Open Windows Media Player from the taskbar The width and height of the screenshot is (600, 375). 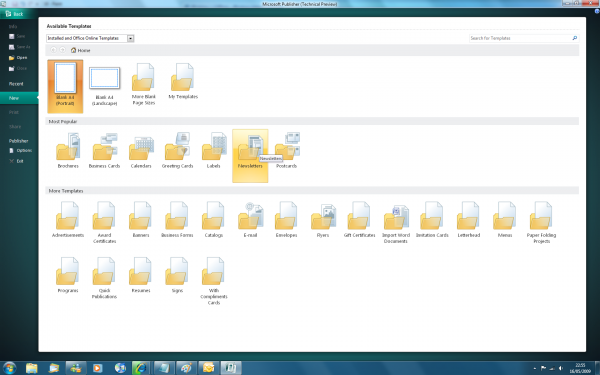coord(97,368)
